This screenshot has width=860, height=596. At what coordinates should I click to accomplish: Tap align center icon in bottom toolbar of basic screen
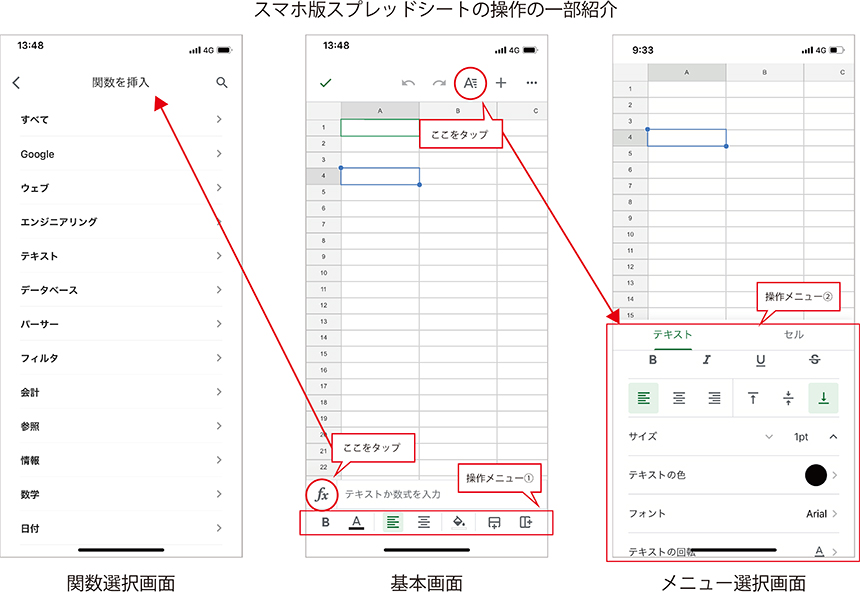point(424,522)
